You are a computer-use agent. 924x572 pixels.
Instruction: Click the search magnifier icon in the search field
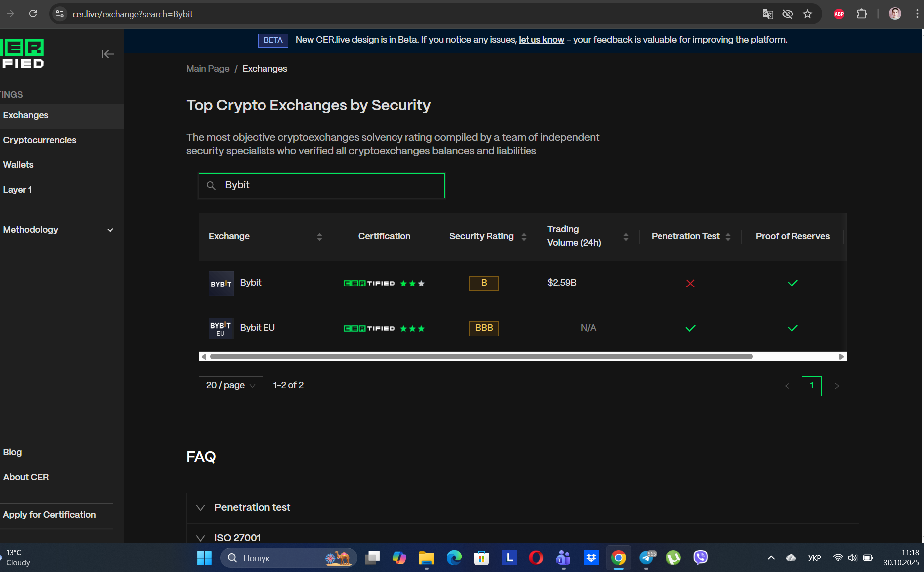click(x=211, y=185)
